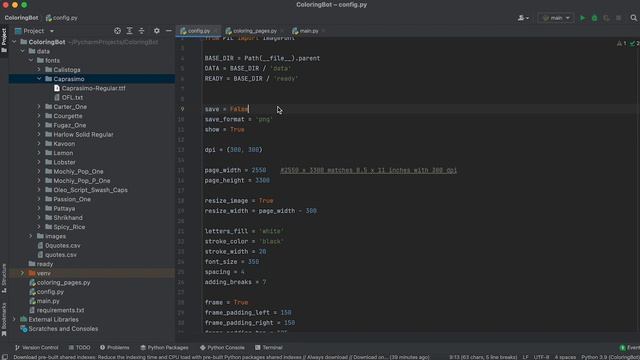Click 4 spaces indent indicator
This screenshot has width=640, height=360.
tap(565, 357)
